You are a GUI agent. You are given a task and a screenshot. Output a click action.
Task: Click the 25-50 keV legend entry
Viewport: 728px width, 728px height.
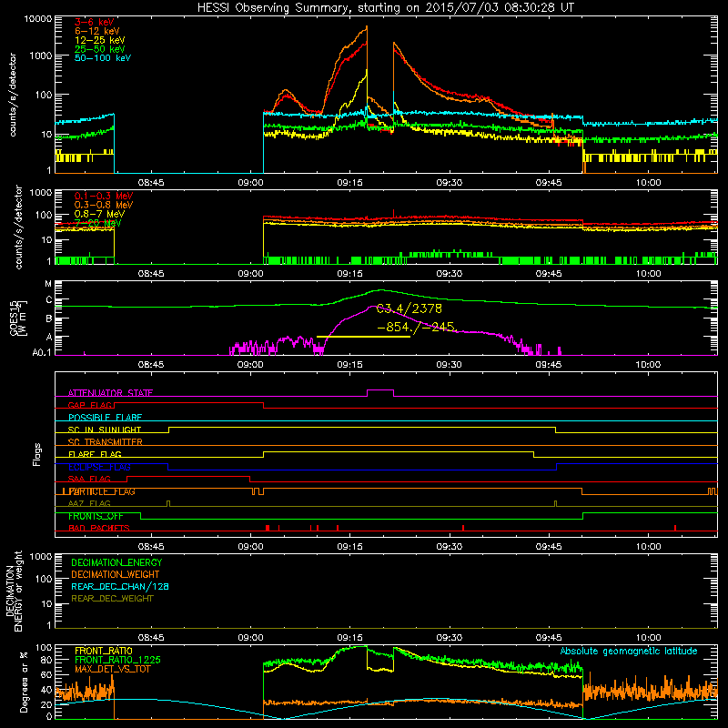click(x=99, y=49)
